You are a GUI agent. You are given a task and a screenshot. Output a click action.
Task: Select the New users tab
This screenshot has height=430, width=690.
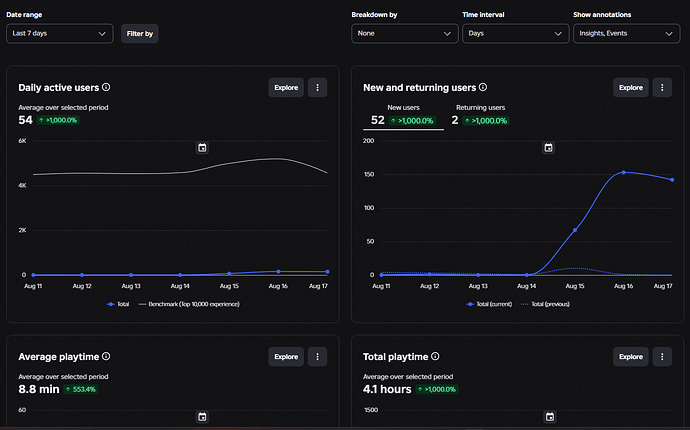pos(403,115)
